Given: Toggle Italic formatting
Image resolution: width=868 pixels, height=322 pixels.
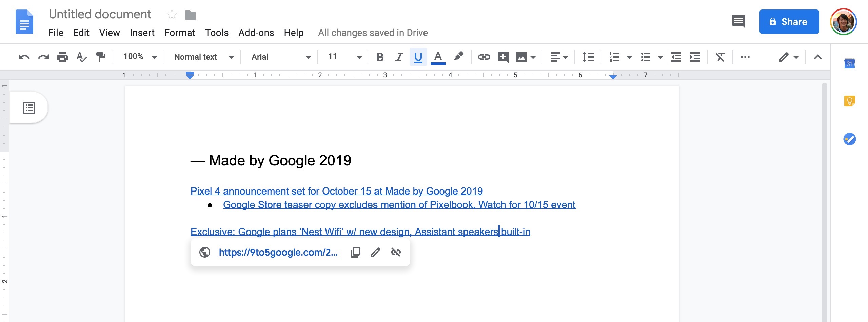Looking at the screenshot, I should point(399,57).
